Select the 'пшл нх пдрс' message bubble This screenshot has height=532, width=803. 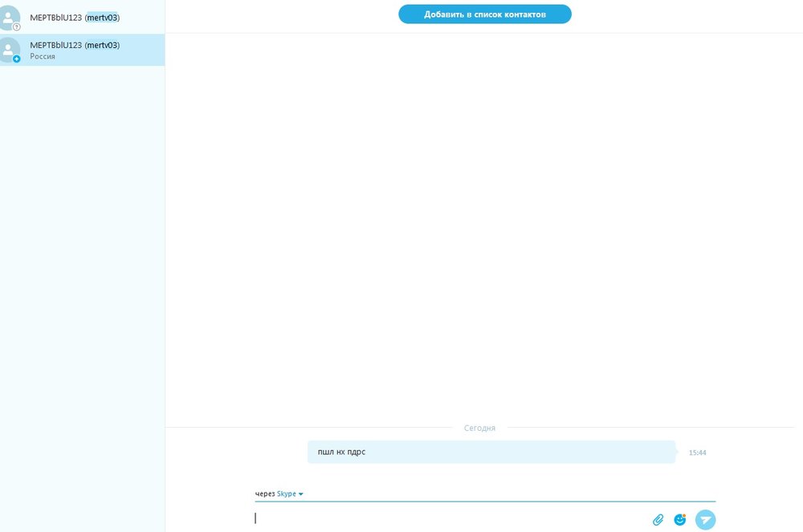point(491,452)
